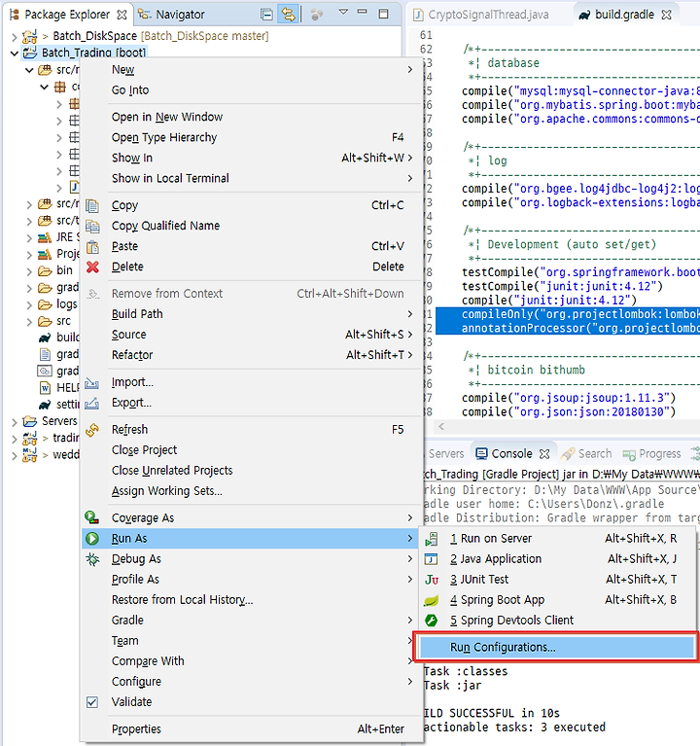The image size is (700, 746).
Task: Click Spring Boot App leaf icon
Action: [x=431, y=600]
